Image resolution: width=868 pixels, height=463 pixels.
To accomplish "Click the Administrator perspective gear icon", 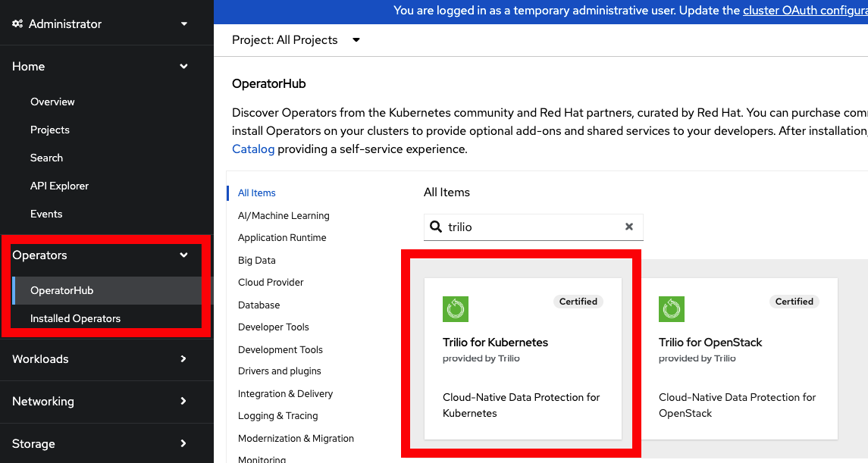I will click(17, 24).
